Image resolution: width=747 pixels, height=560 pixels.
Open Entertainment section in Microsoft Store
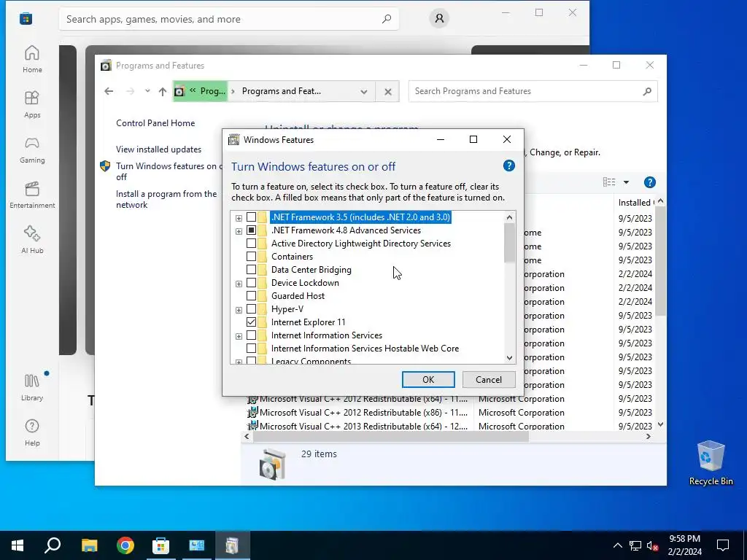click(x=32, y=195)
